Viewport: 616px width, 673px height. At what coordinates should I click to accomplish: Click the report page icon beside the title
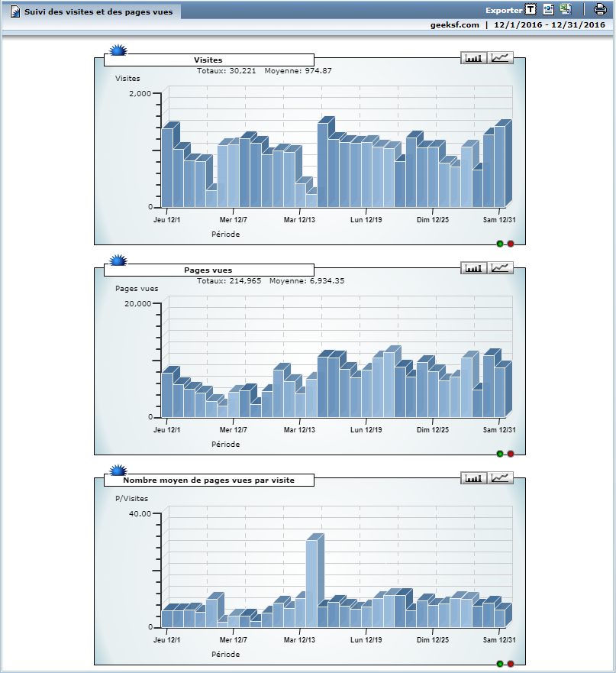click(x=15, y=11)
